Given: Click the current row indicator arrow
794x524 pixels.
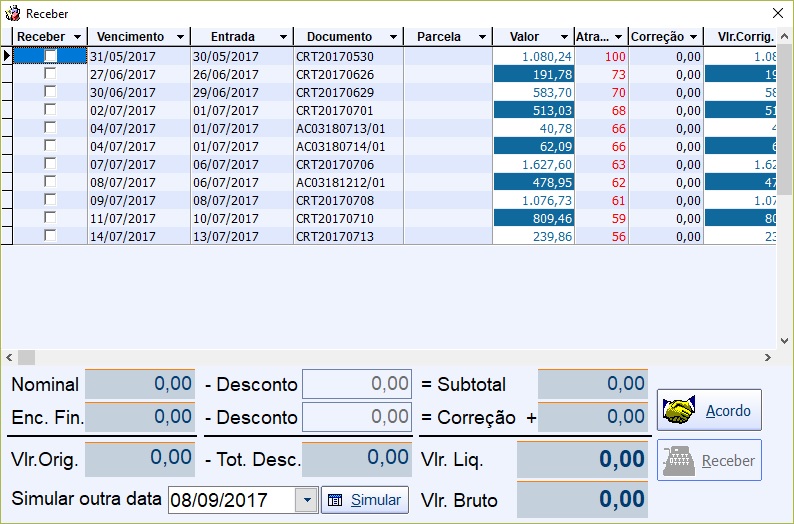Looking at the screenshot, I should (x=7, y=55).
